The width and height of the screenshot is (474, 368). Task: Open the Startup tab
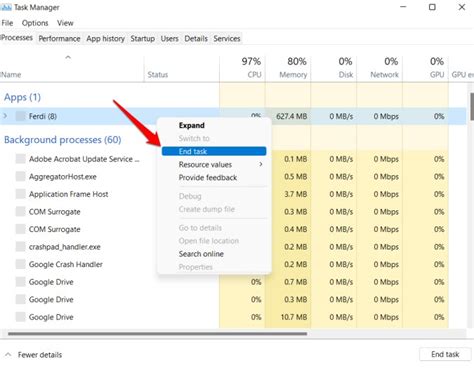tap(143, 39)
